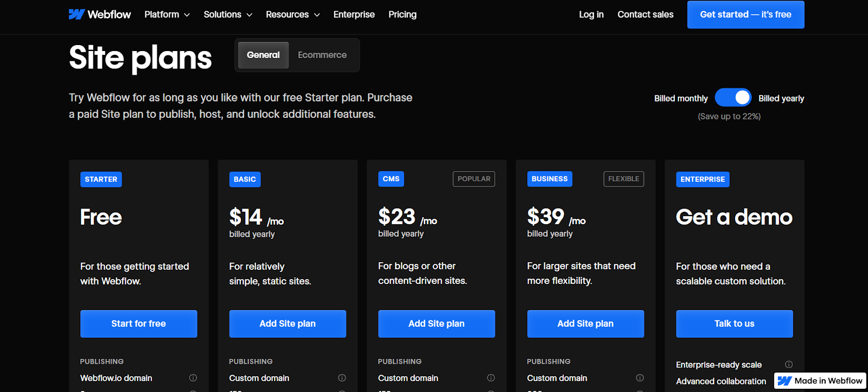The height and width of the screenshot is (392, 868).
Task: Click the $14 /mo Basic price
Action: 257,218
